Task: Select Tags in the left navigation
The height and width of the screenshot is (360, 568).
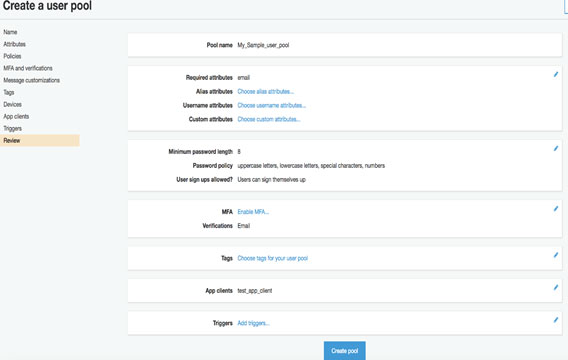Action: click(x=9, y=92)
